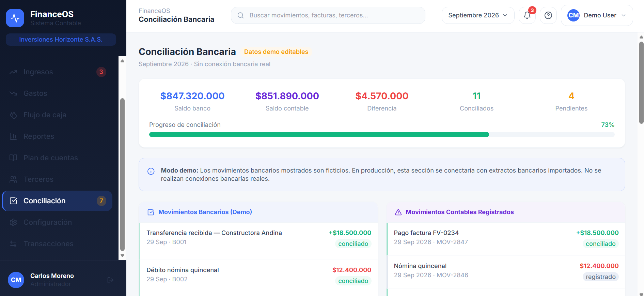
Task: Click the conciliation progress bar
Action: 382,135
